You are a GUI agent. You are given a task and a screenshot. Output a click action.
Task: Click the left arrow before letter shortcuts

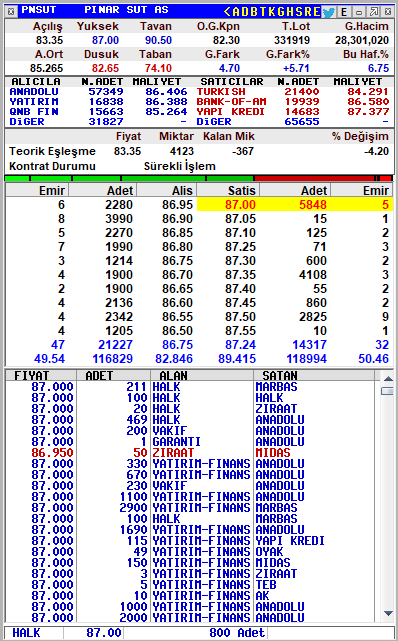[228, 12]
